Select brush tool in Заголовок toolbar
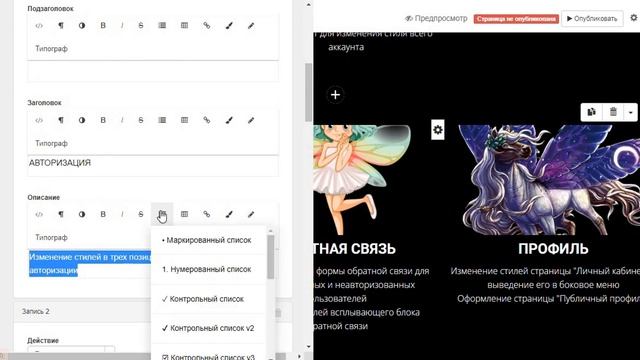 229,120
